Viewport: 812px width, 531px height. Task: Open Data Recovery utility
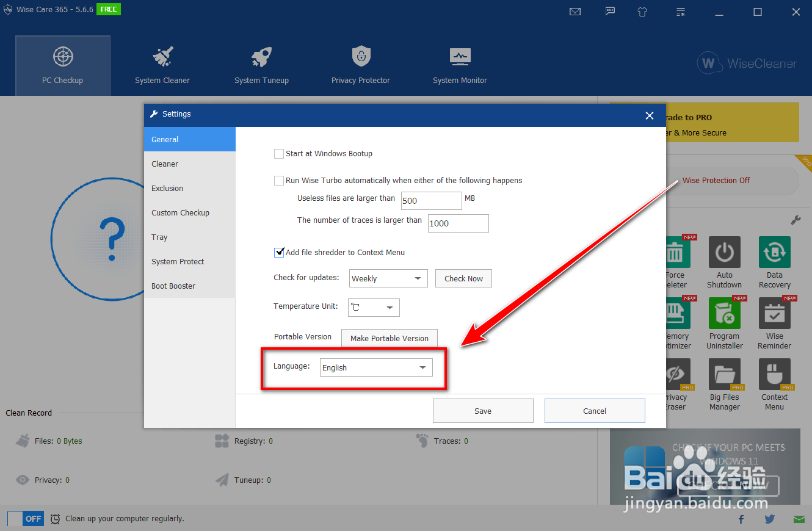click(775, 263)
